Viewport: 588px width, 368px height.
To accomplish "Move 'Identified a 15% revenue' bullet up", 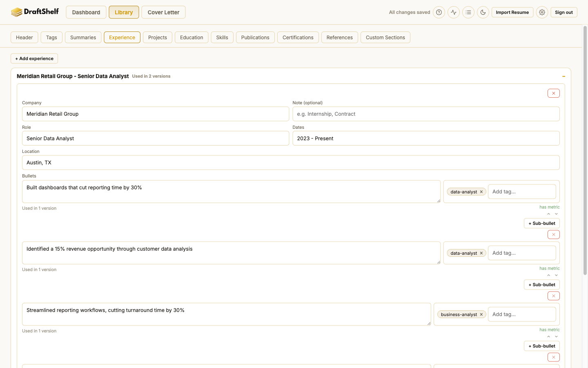I will [548, 275].
